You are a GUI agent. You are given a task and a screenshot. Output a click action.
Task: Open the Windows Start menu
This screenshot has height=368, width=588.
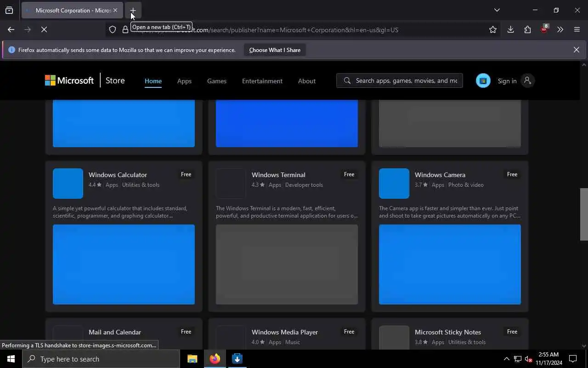coord(11,359)
